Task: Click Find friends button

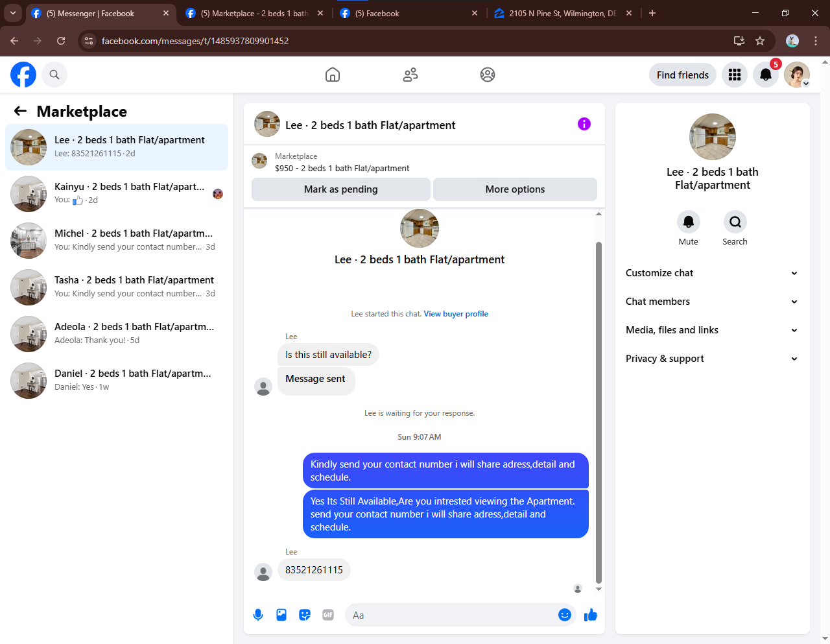Action: pyautogui.click(x=683, y=75)
